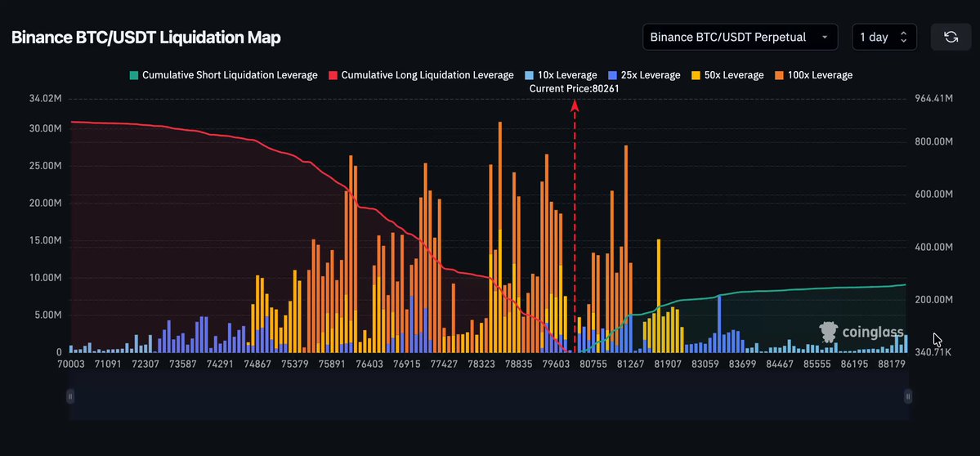Click the 88179 x-axis price label
Image resolution: width=980 pixels, height=456 pixels.
pos(892,364)
